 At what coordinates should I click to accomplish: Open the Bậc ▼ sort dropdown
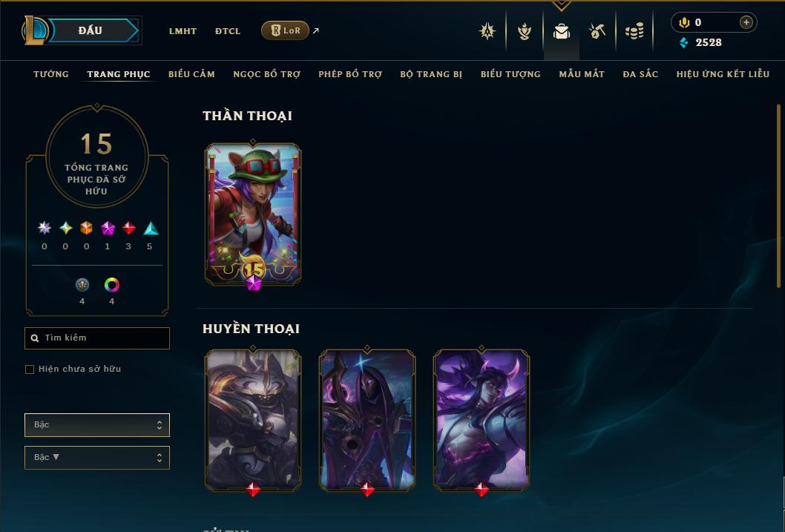pyautogui.click(x=97, y=457)
